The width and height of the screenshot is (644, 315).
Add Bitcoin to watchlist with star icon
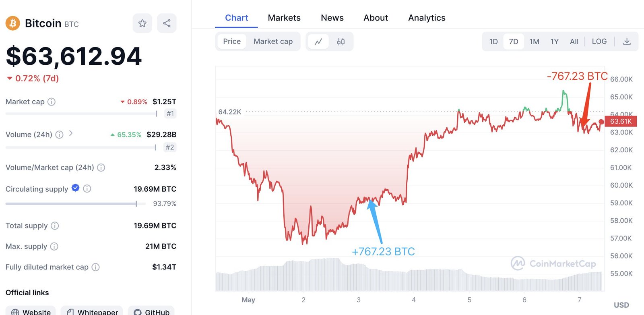[x=142, y=23]
